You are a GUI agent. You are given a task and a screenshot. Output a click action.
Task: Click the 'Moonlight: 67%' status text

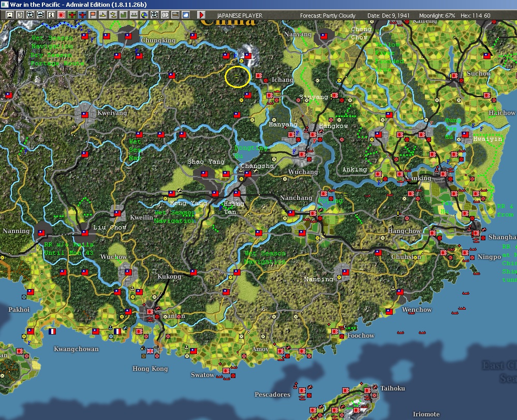click(437, 16)
